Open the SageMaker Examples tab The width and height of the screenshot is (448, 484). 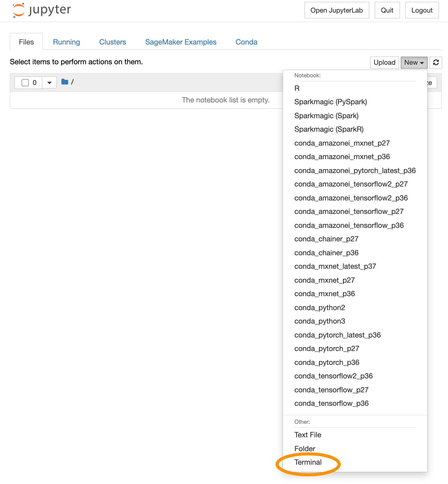coord(181,42)
